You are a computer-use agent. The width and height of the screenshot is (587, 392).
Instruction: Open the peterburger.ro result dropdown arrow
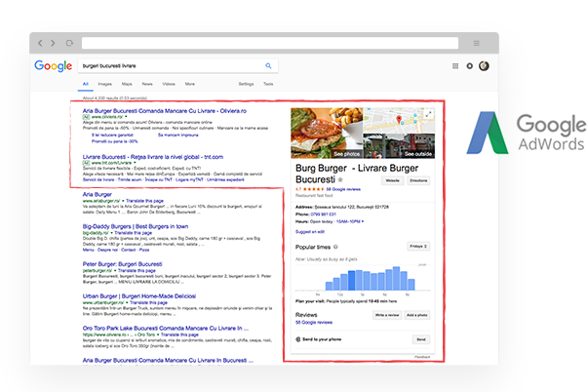115,270
